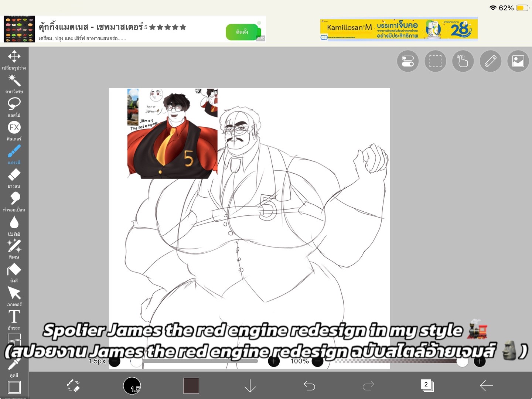Image resolution: width=532 pixels, height=399 pixels.
Task: Open the Material image library
Action: point(518,61)
